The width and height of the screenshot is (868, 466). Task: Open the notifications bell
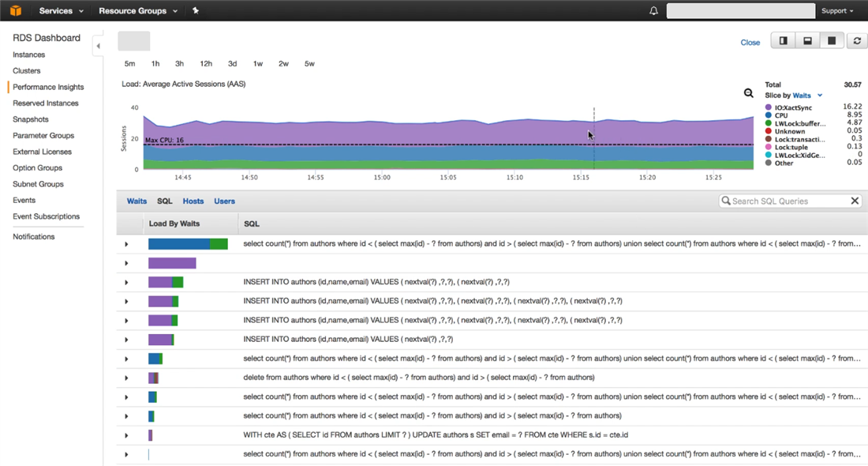click(654, 10)
